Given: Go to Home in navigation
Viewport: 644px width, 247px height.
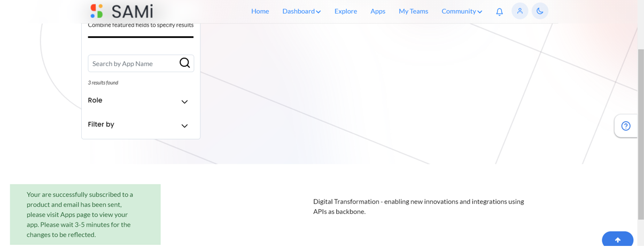Looking at the screenshot, I should pyautogui.click(x=260, y=11).
